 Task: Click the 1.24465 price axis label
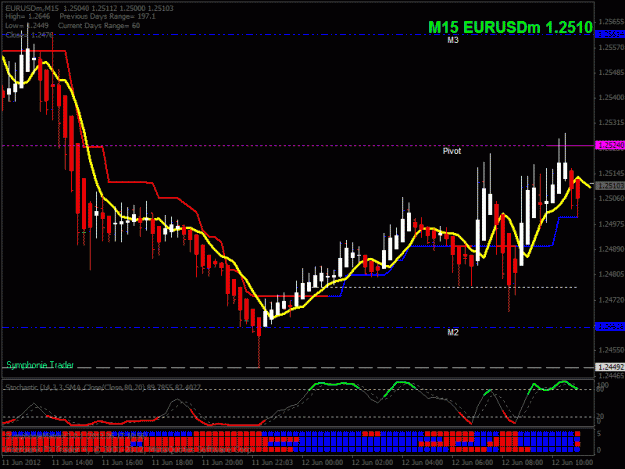click(611, 375)
